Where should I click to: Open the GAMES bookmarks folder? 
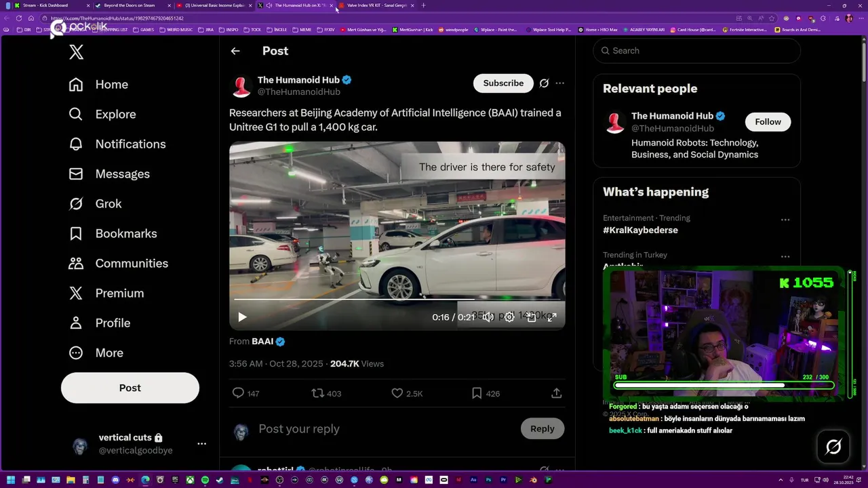coord(144,30)
